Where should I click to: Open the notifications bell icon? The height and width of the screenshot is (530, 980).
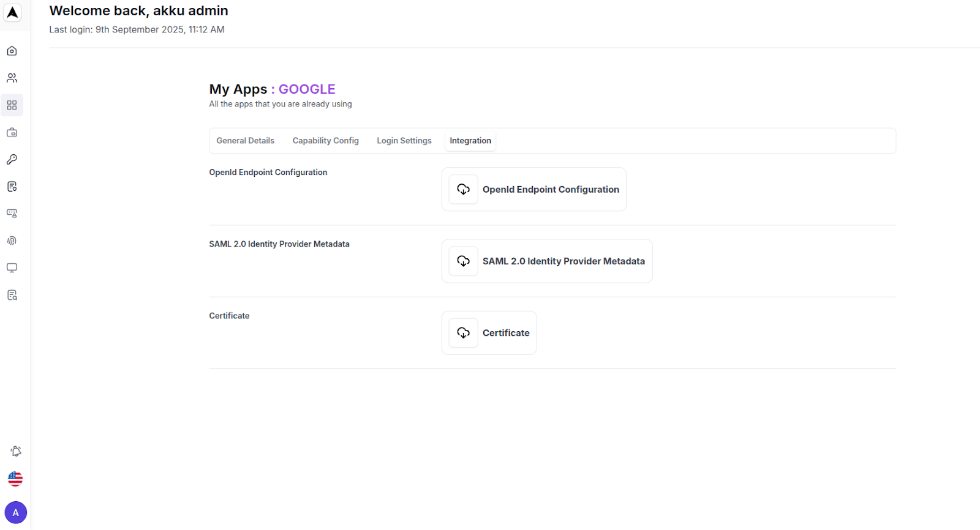pos(16,451)
